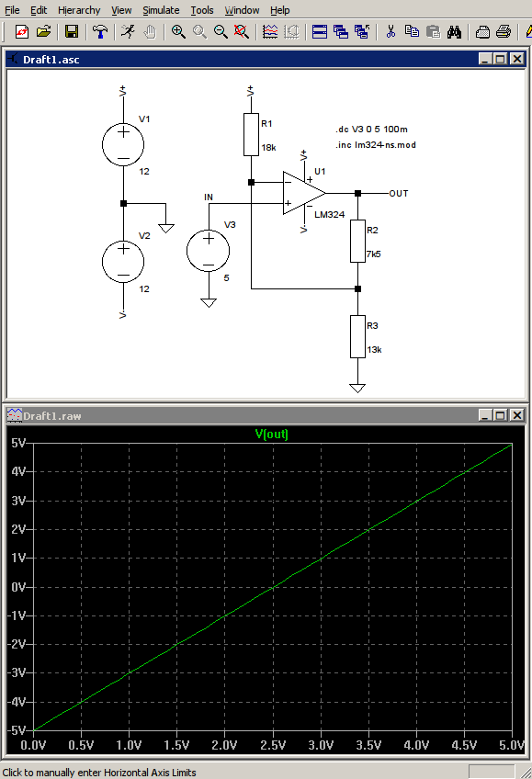The image size is (532, 779).
Task: Click the Close All Windows icon
Action: click(x=362, y=32)
